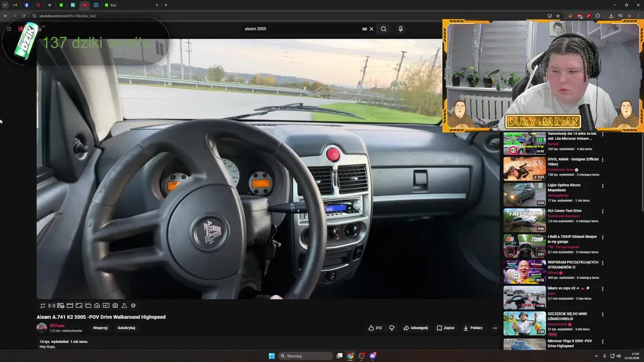This screenshot has width=644, height=362.
Task: Open the tab search dropdown arrow
Action: [5, 5]
